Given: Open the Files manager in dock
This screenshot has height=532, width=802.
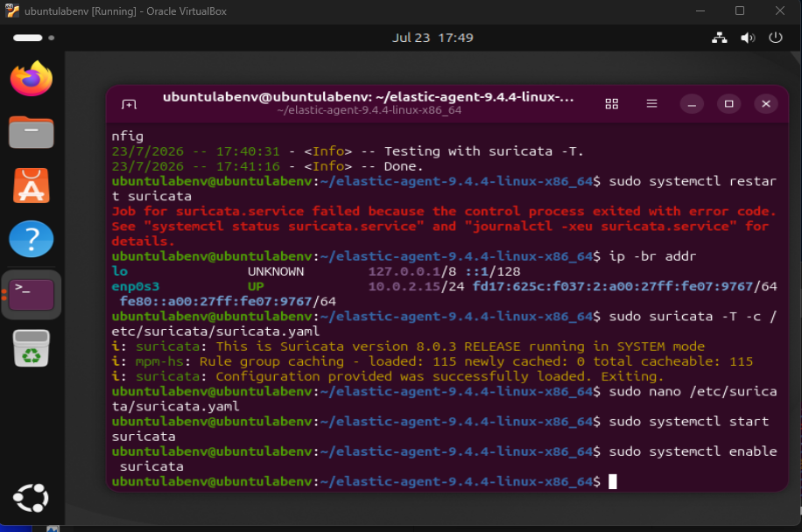Looking at the screenshot, I should point(32,132).
